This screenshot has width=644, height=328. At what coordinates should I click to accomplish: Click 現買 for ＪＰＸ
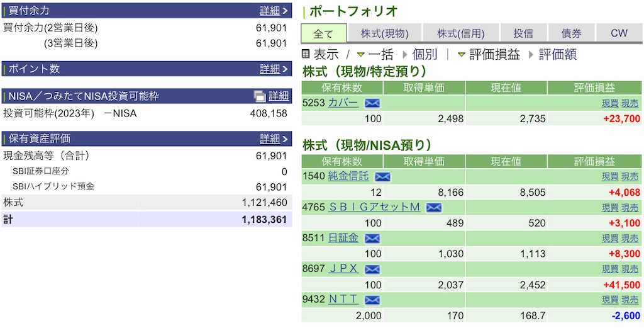610,269
